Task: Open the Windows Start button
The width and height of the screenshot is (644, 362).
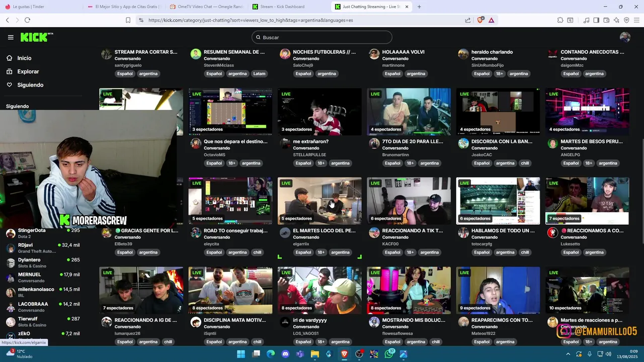Action: pos(241,354)
